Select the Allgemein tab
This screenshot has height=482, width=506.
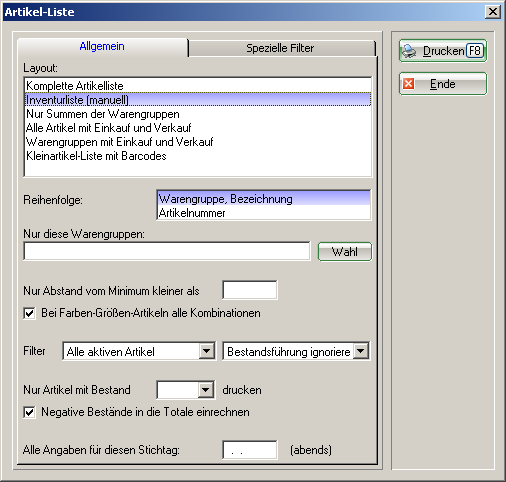click(102, 47)
